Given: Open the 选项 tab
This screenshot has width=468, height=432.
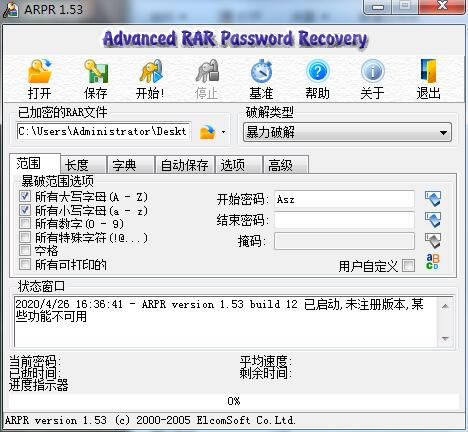Looking at the screenshot, I should [239, 165].
